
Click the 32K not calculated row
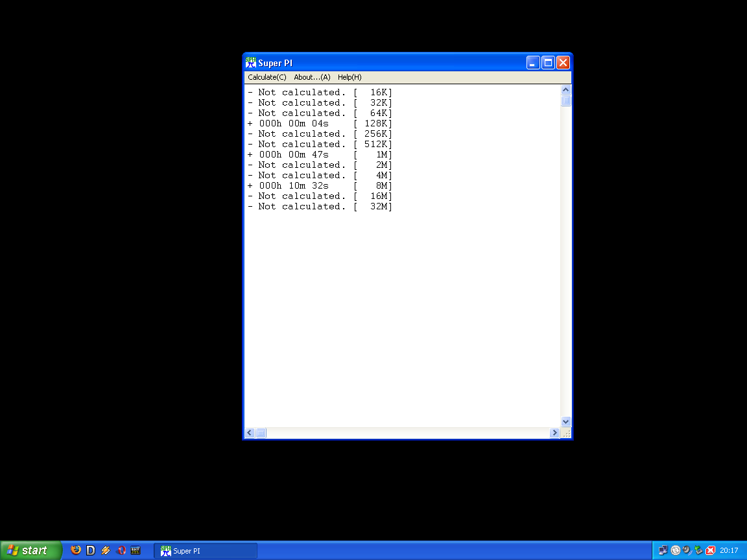coord(320,103)
